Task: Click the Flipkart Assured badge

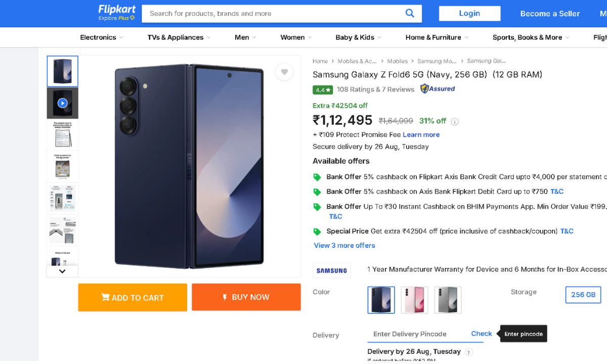Action: pyautogui.click(x=438, y=89)
